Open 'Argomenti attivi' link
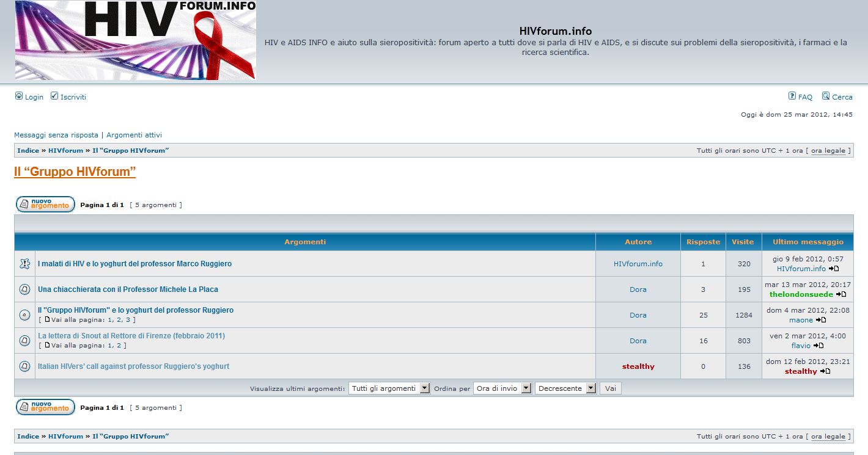Image resolution: width=868 pixels, height=455 pixels. (x=134, y=135)
